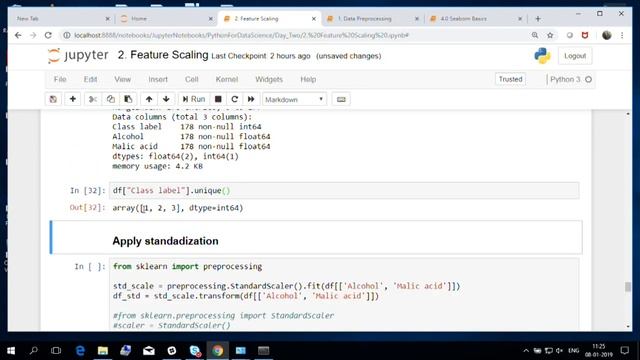Image resolution: width=640 pixels, height=360 pixels.
Task: Select the Apply standadization markdown cell
Action: pos(316,237)
